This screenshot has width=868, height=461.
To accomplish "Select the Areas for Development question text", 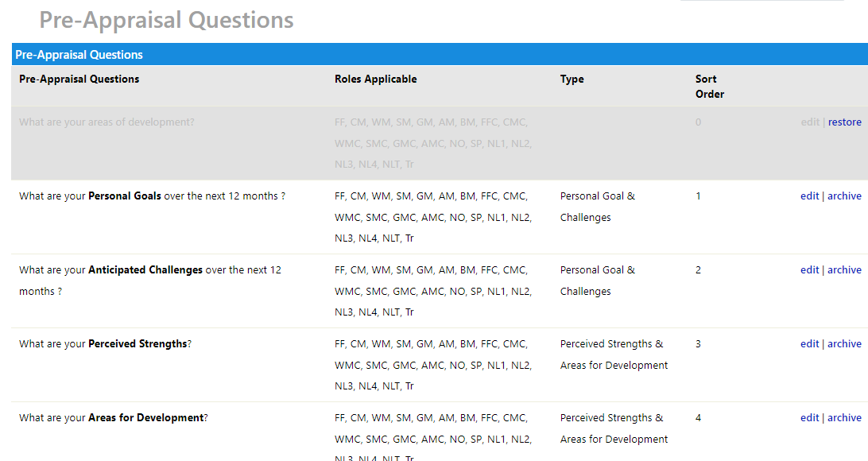I will pos(114,418).
